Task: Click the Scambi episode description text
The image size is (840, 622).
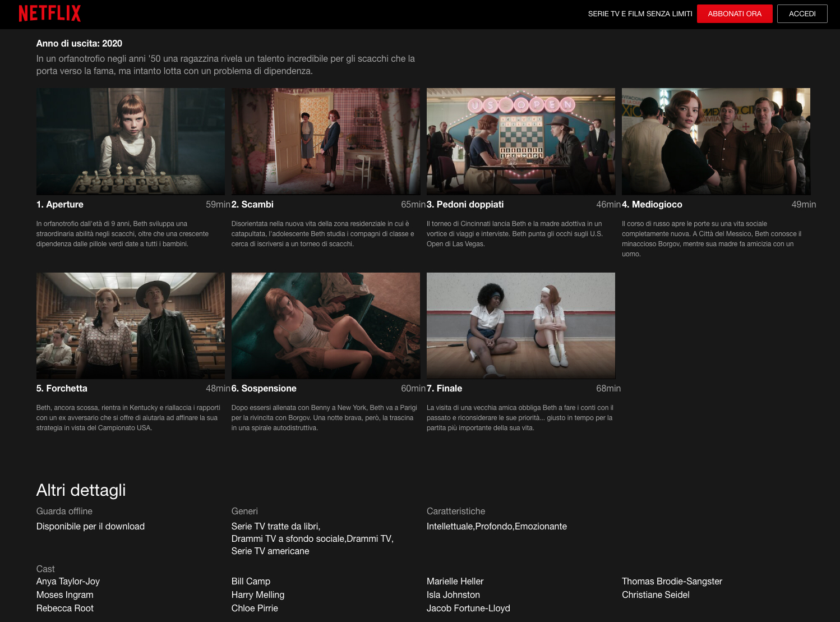Action: [322, 234]
